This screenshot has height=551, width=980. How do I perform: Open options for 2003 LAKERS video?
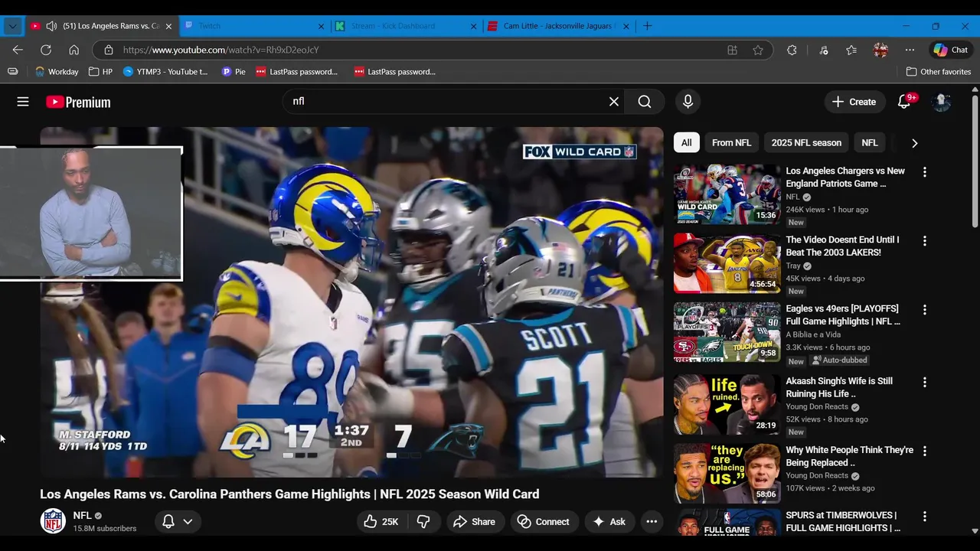tap(925, 241)
